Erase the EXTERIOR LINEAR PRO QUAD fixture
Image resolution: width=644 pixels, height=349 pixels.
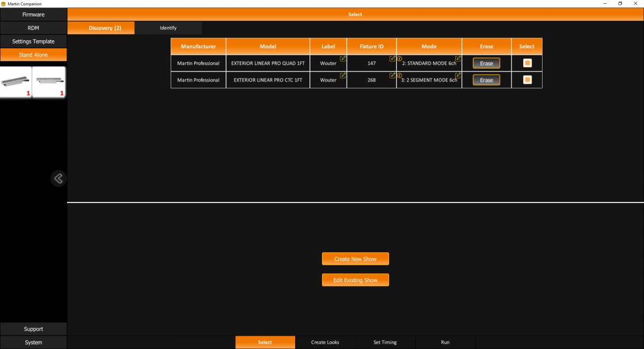coord(486,63)
